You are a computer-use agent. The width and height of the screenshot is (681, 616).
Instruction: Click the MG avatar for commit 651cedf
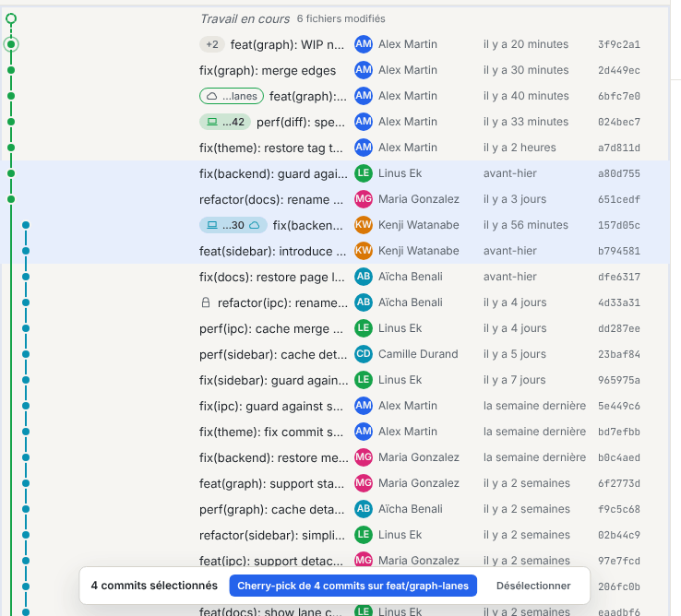click(364, 199)
